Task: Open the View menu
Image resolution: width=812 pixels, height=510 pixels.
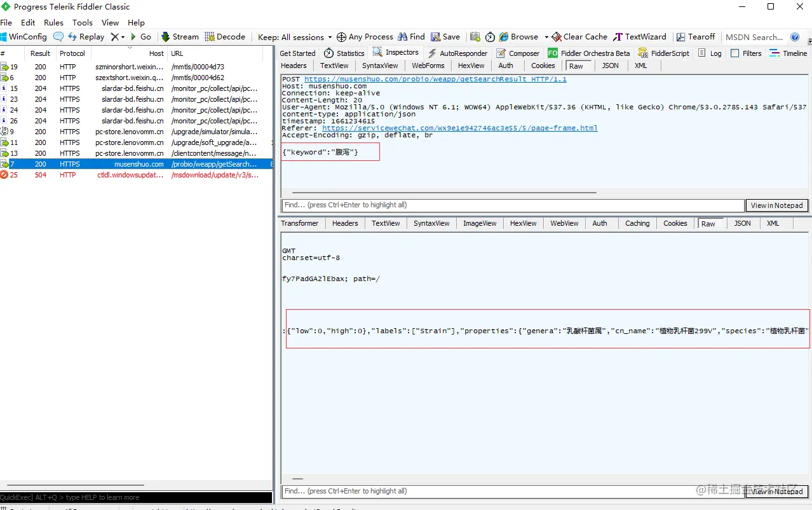Action: pos(111,22)
